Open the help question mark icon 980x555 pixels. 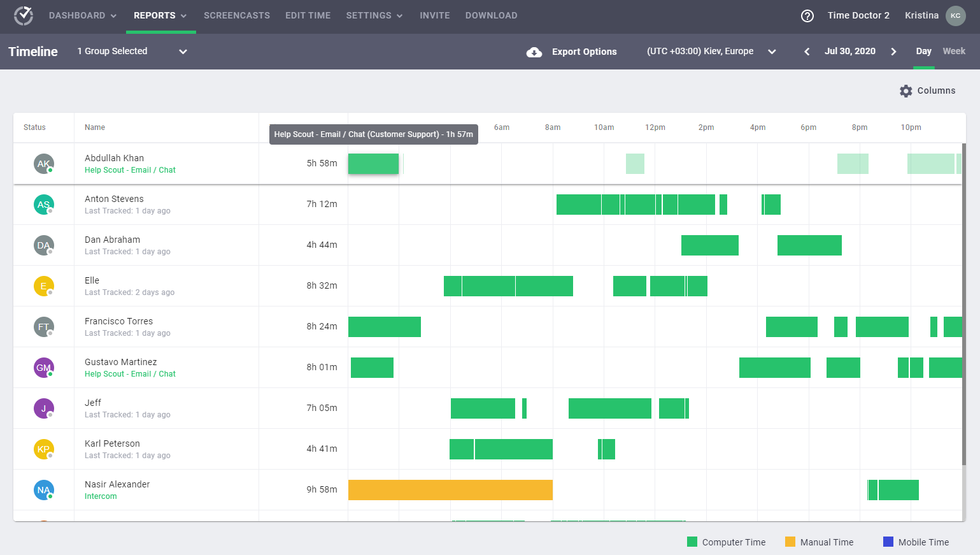tap(807, 16)
